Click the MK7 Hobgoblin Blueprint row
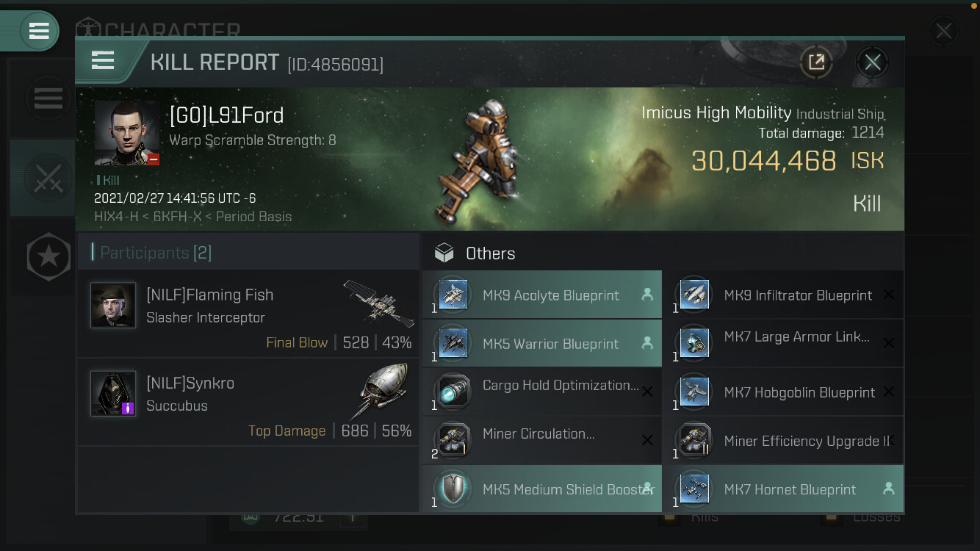Image resolution: width=980 pixels, height=551 pixels. [x=783, y=392]
